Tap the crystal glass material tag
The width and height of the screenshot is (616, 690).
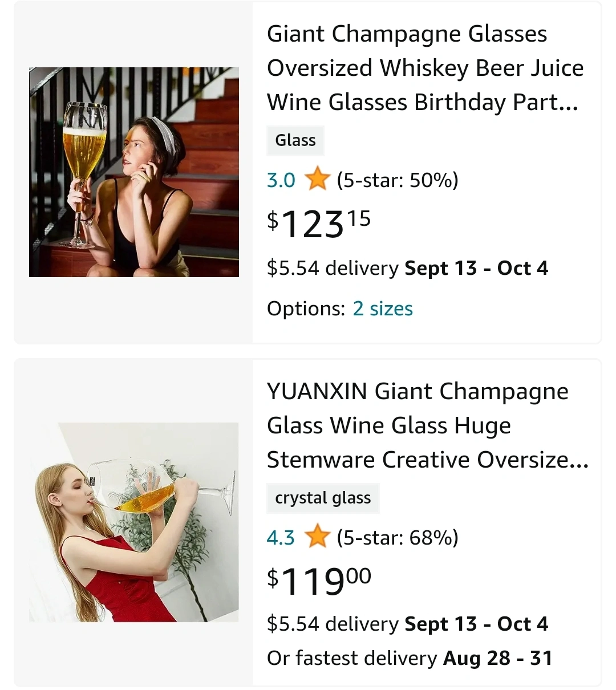pos(323,498)
